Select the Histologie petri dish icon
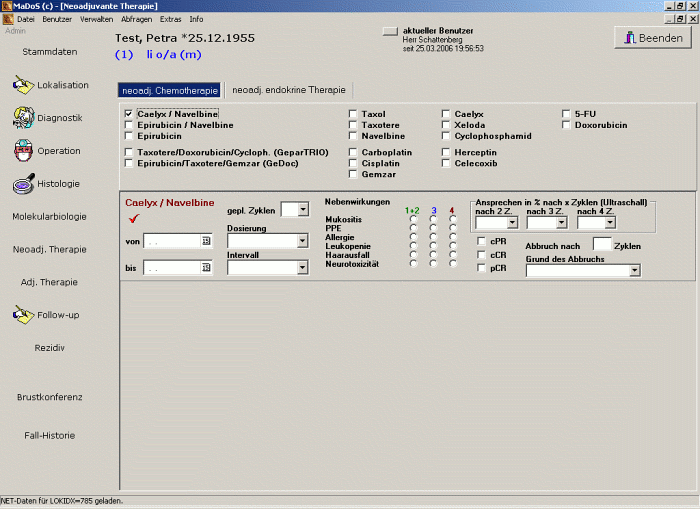700x509 pixels. pos(22,184)
